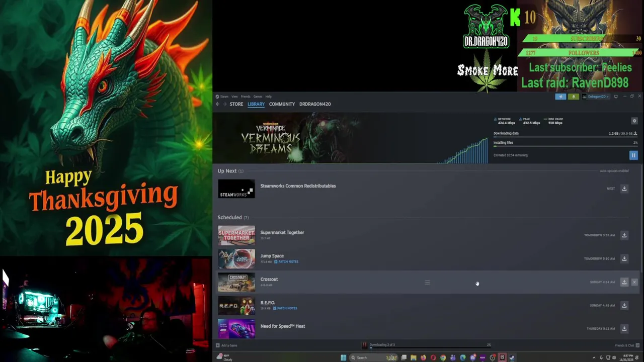644x362 pixels.
Task: Open Jump Space thumbnail
Action: tap(236, 258)
